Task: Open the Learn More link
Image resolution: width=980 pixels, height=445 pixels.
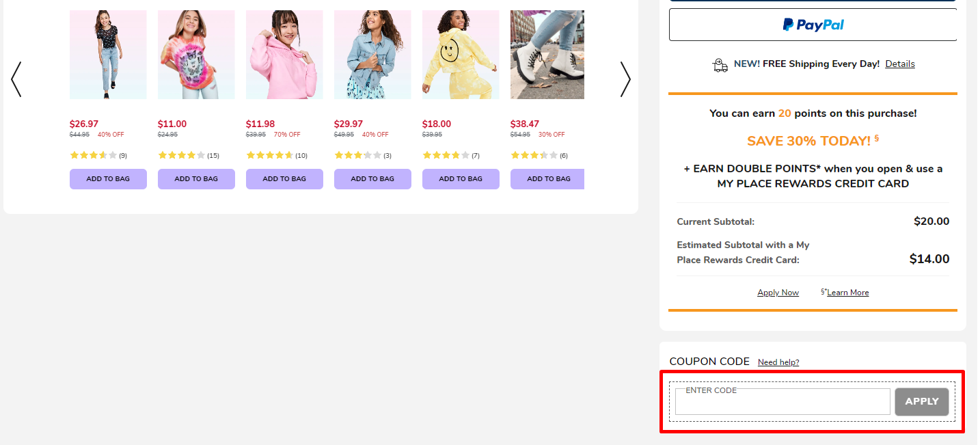Action: [x=847, y=293]
